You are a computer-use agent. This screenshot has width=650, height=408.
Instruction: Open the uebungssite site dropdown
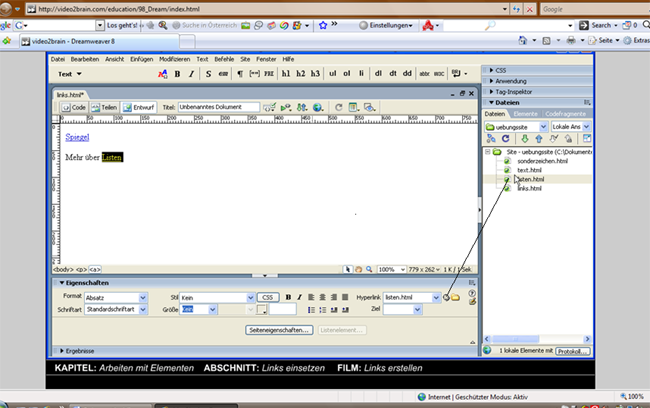(543, 127)
